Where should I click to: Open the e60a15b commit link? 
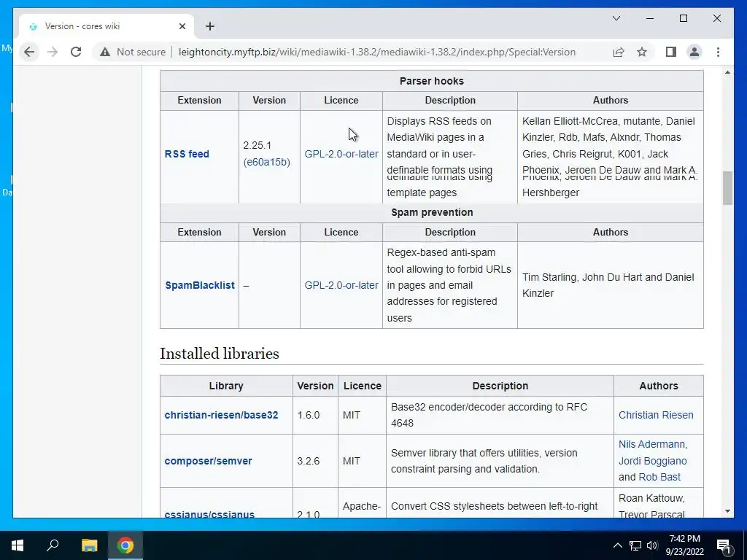coord(267,162)
